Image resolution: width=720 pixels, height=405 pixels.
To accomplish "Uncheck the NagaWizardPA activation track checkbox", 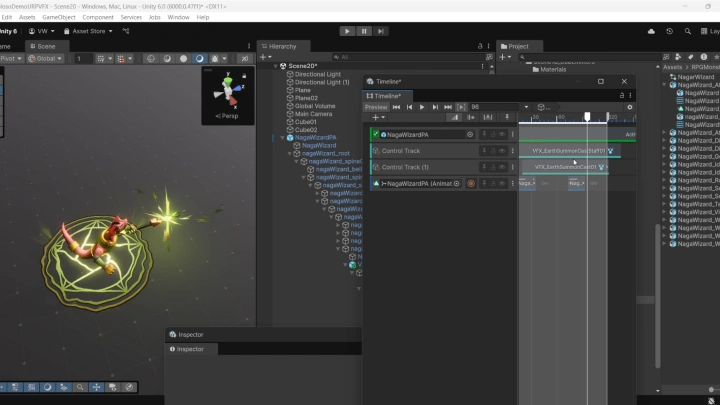I will (x=376, y=135).
